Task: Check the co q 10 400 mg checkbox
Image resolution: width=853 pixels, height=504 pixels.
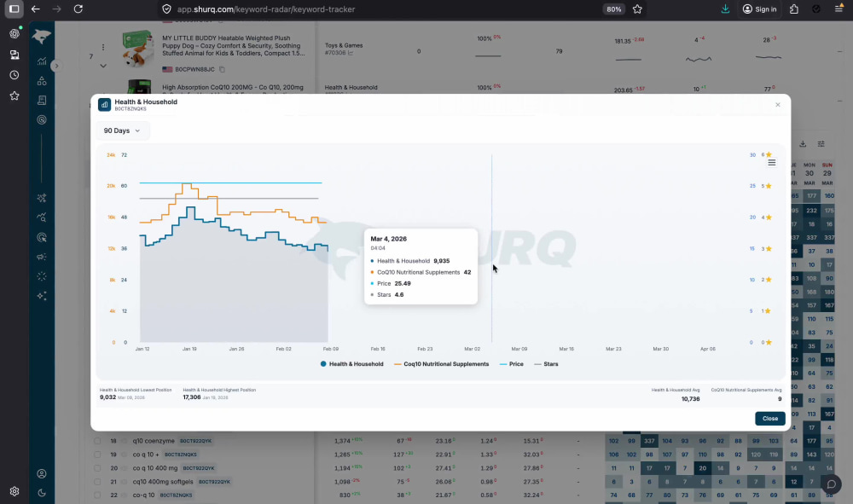Action: 97,468
